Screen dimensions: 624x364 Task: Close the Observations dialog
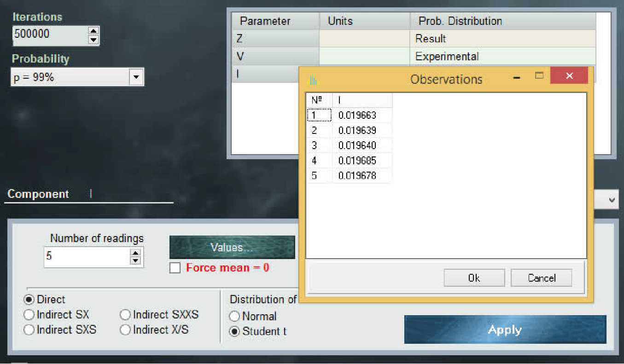coord(569,76)
